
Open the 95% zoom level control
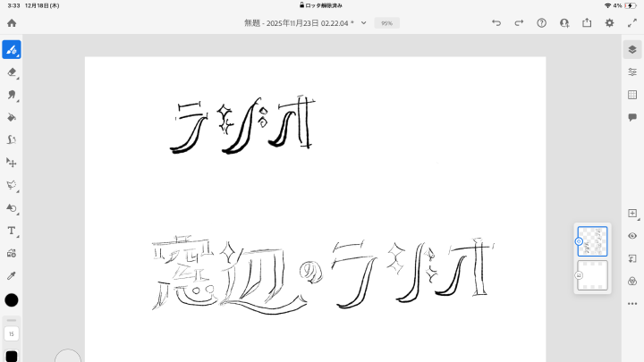387,23
